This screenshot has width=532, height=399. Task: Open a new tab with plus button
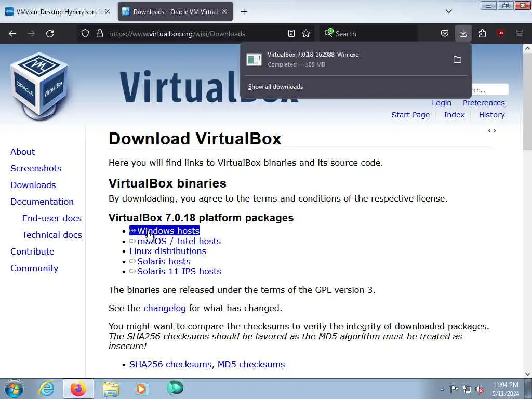point(244,12)
